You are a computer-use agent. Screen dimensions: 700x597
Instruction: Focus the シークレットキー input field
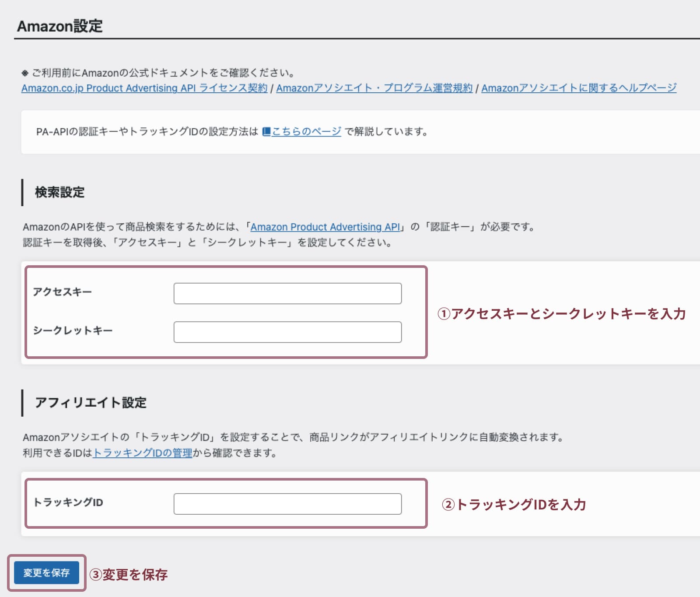click(287, 332)
